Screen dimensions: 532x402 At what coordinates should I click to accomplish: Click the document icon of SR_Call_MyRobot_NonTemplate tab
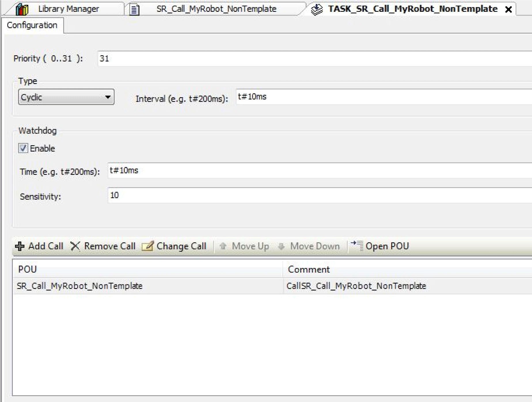point(134,9)
